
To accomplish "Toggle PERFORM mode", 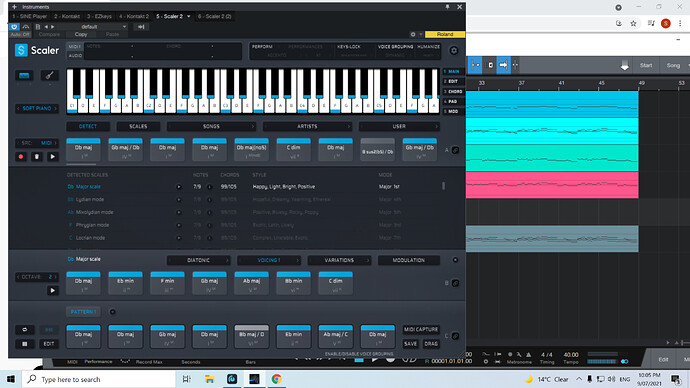I will coord(262,47).
